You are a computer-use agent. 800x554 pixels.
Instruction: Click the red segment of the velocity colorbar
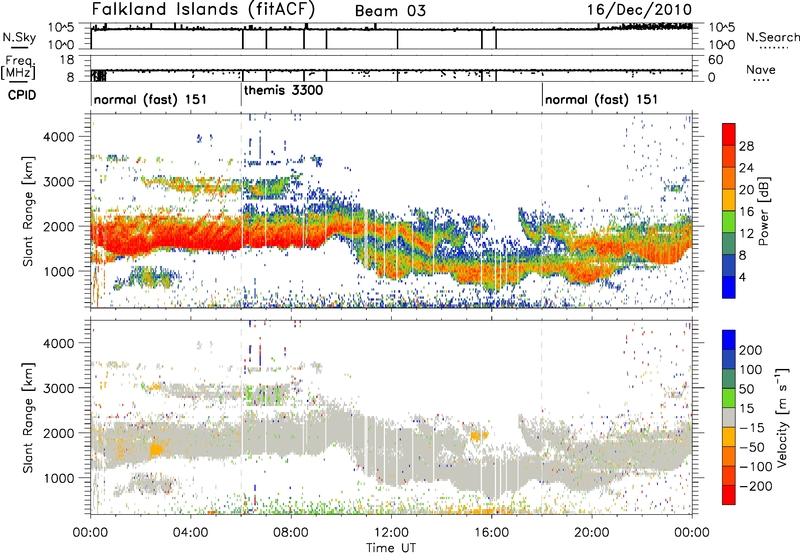click(x=729, y=495)
